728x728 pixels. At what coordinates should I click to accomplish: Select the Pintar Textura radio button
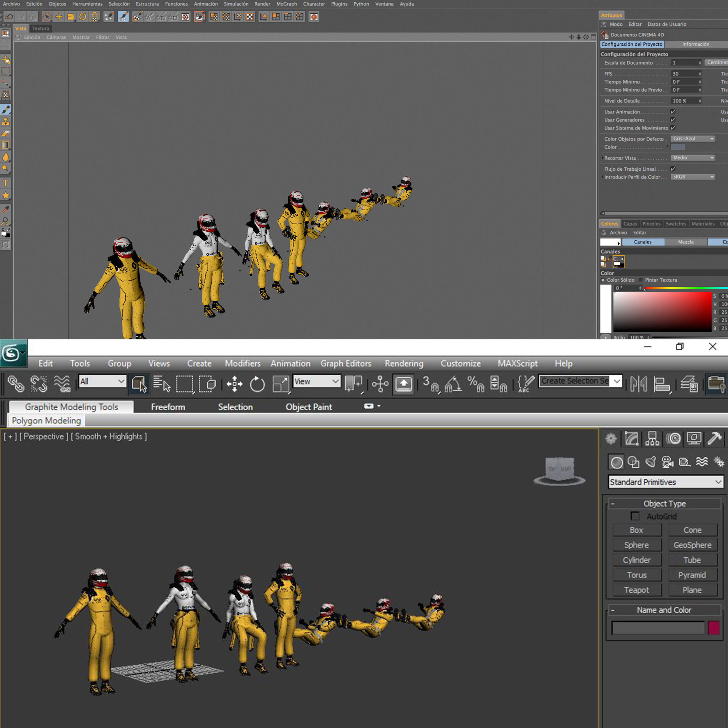click(641, 280)
